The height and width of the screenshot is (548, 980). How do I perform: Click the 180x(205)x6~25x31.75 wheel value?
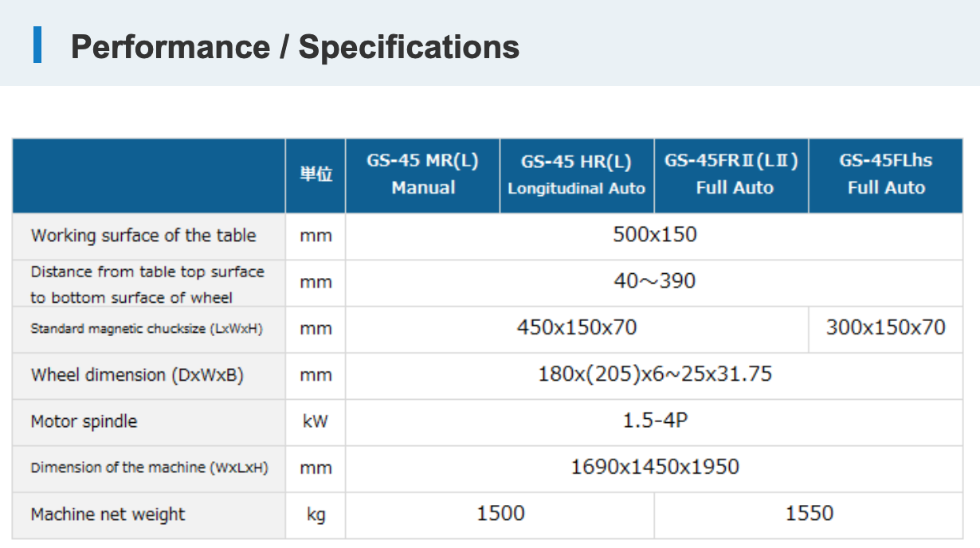click(654, 374)
